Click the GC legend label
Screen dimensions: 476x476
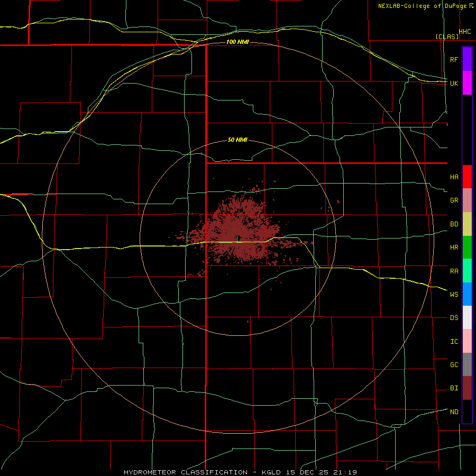[454, 365]
